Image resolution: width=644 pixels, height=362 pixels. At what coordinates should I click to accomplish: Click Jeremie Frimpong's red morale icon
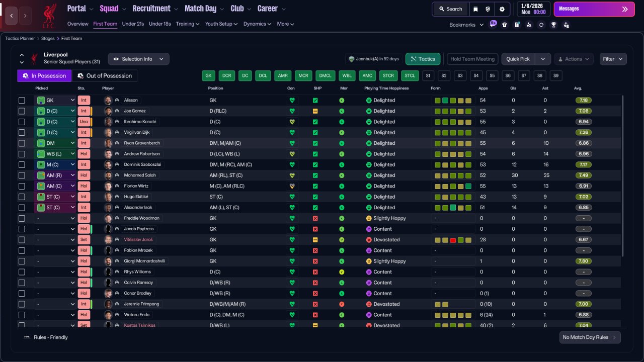[342, 304]
